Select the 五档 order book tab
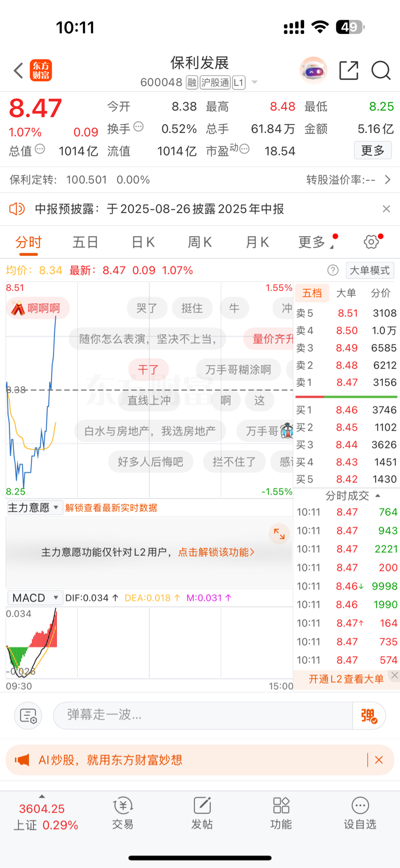This screenshot has height=868, width=400. [x=312, y=293]
